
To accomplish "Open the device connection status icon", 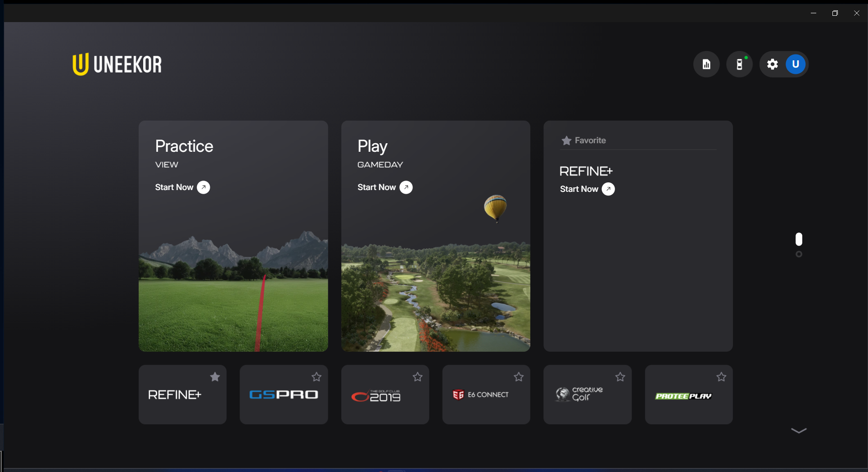I will coord(739,64).
